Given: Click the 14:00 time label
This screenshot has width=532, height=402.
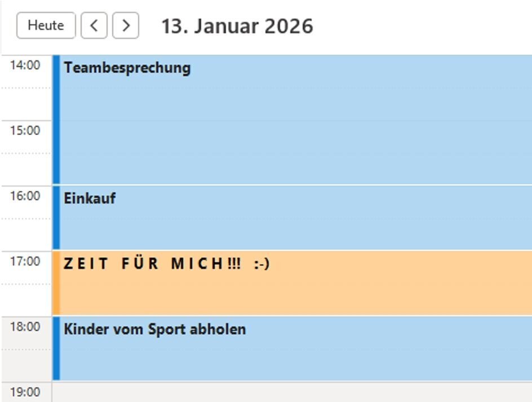Looking at the screenshot, I should pos(25,65).
